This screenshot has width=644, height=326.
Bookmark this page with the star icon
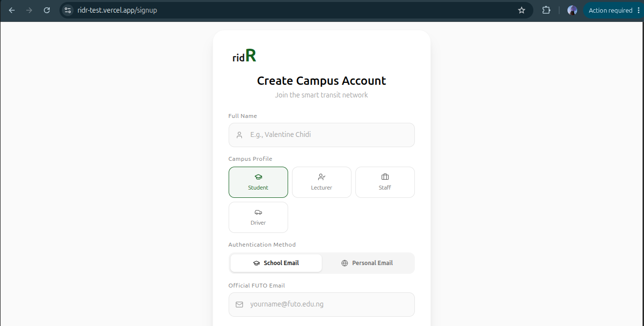click(522, 10)
